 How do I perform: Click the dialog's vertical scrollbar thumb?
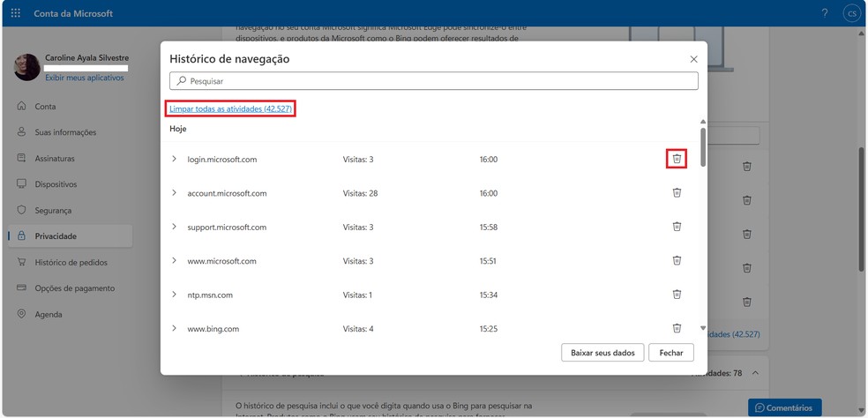point(703,147)
